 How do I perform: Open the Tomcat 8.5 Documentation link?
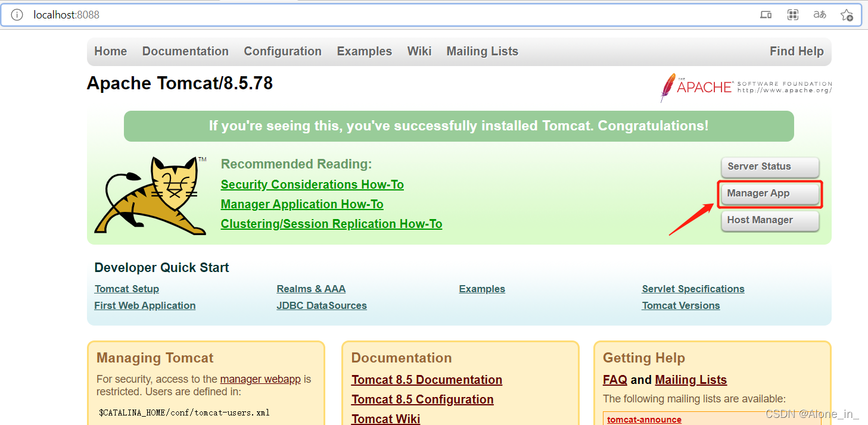[427, 380]
